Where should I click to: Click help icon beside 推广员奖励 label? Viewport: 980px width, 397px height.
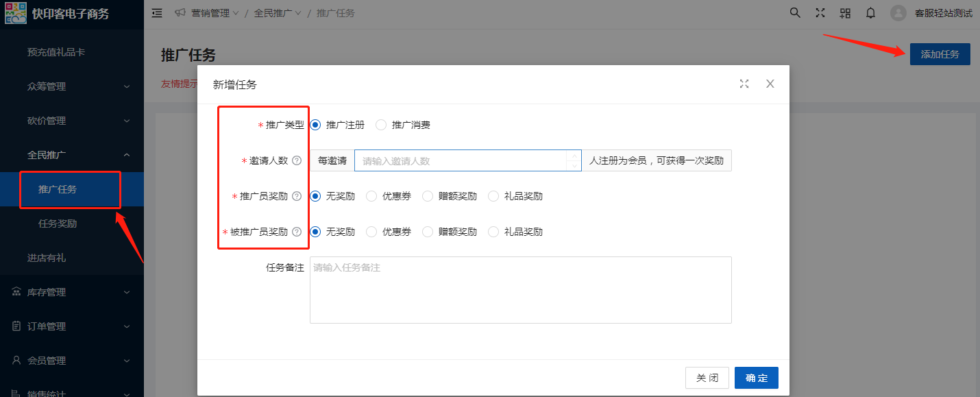pos(297,196)
